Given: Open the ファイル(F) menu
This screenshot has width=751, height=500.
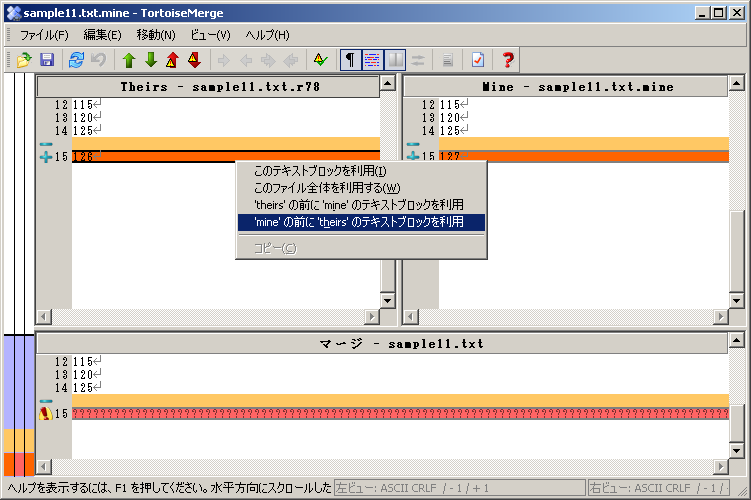Looking at the screenshot, I should [44, 35].
